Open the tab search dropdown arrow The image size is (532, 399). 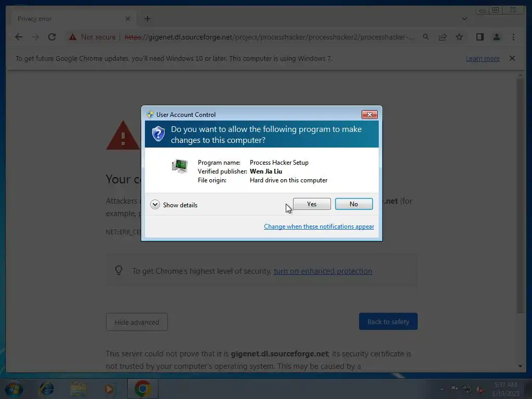pos(464,19)
